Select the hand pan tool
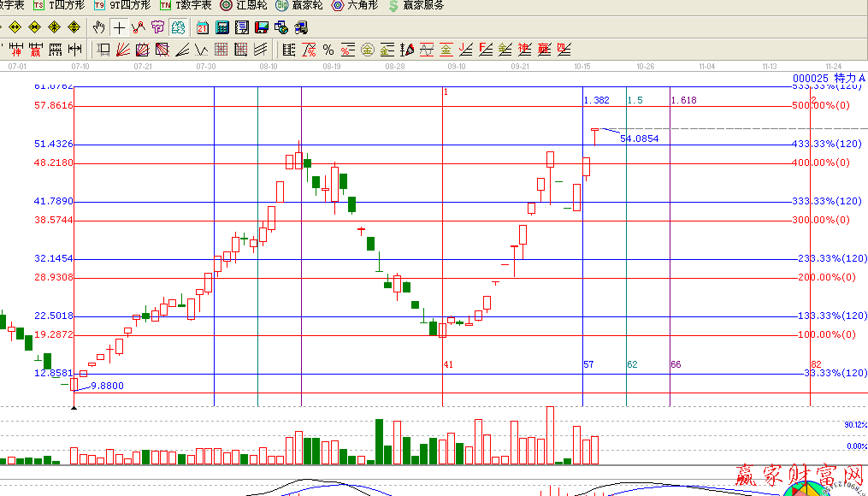 (x=99, y=28)
